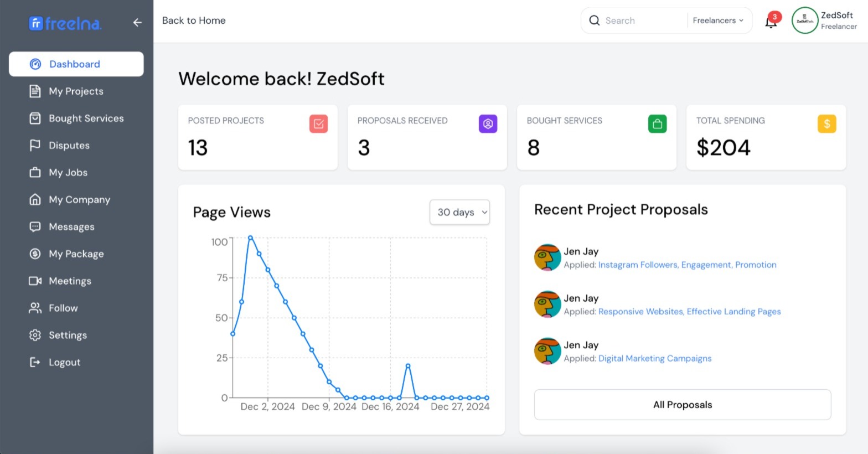Viewport: 868px width, 454px height.
Task: Click Jen Jay avatar beside Responsive Websites proposal
Action: tap(547, 305)
